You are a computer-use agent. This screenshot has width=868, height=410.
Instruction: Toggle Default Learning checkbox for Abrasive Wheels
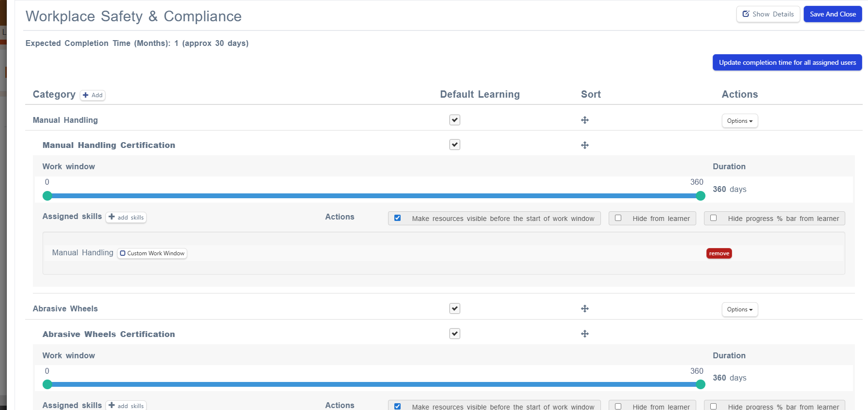click(x=455, y=308)
